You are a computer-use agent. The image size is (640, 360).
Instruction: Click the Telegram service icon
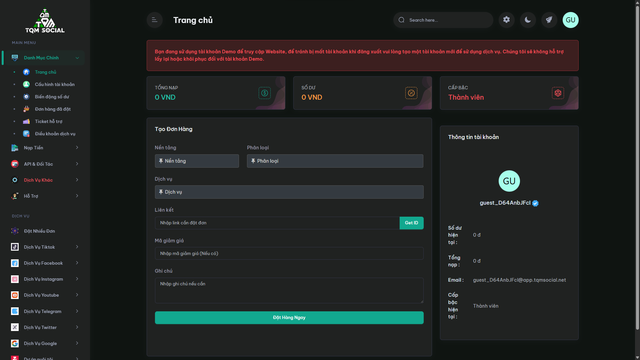(15, 311)
